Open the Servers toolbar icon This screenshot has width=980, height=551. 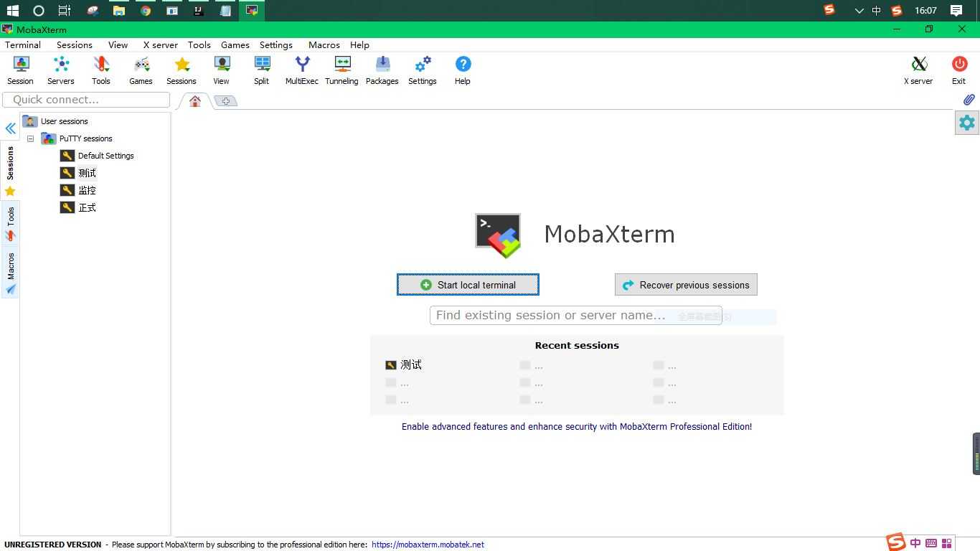61,70
